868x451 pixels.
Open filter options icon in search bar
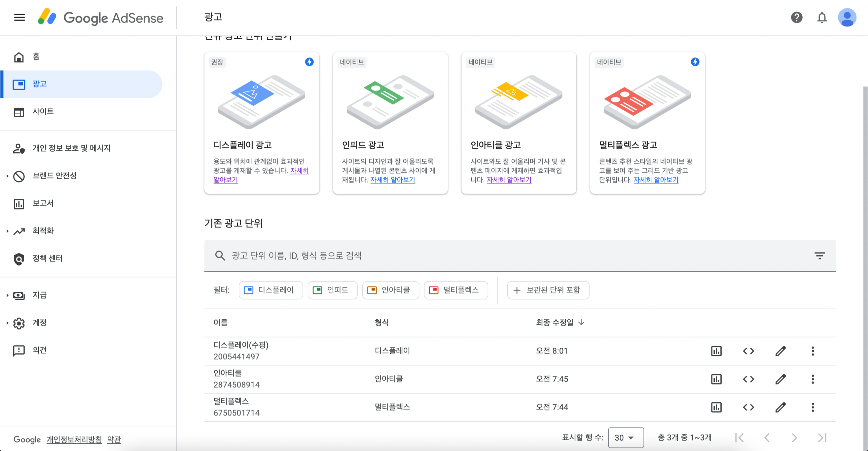(x=820, y=256)
